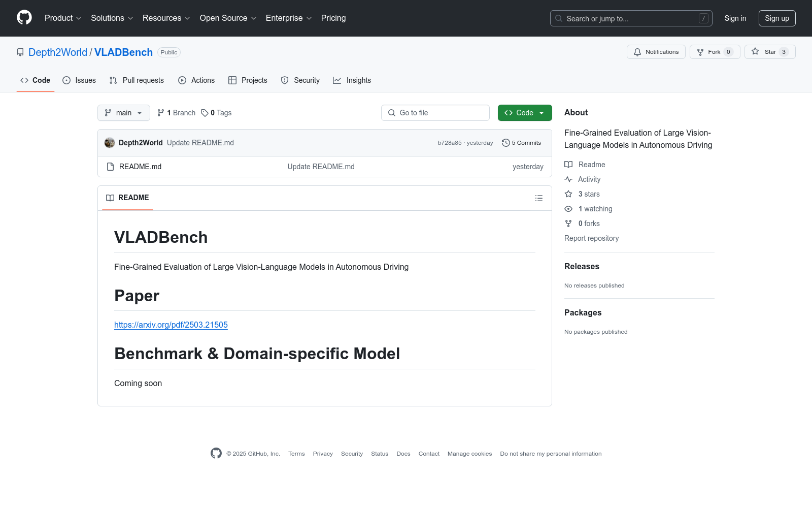Open the Pull requests tab
This screenshot has width=812, height=508.
137,80
